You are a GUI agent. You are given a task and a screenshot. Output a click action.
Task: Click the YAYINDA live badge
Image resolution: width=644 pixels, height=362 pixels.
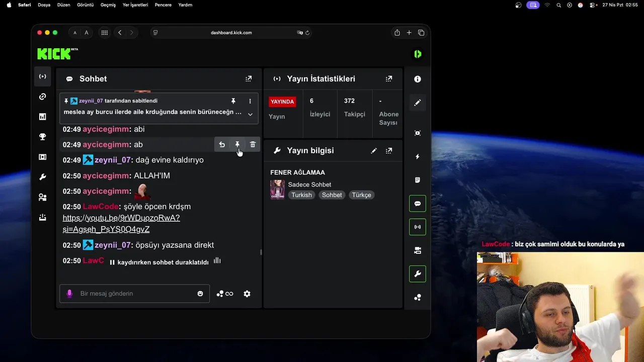coord(282,102)
